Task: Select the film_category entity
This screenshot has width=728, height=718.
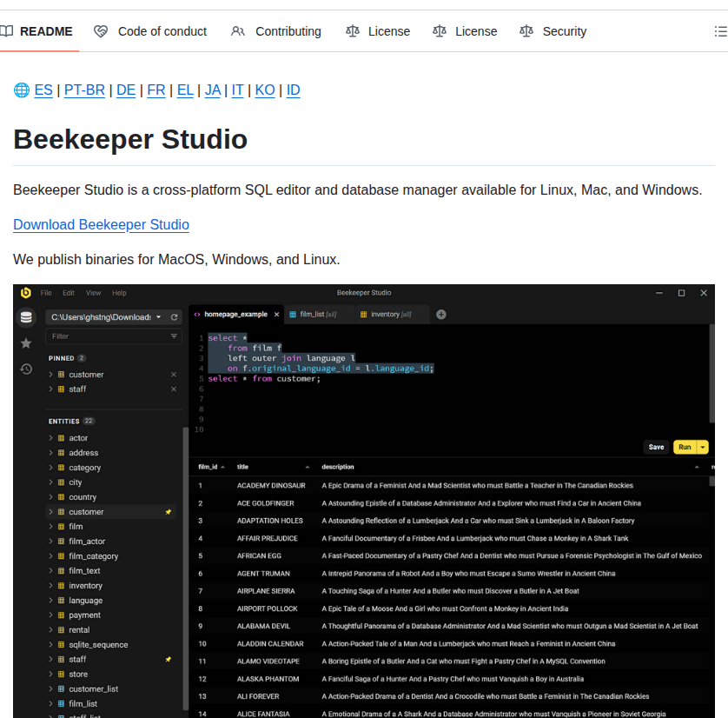Action: [x=93, y=556]
